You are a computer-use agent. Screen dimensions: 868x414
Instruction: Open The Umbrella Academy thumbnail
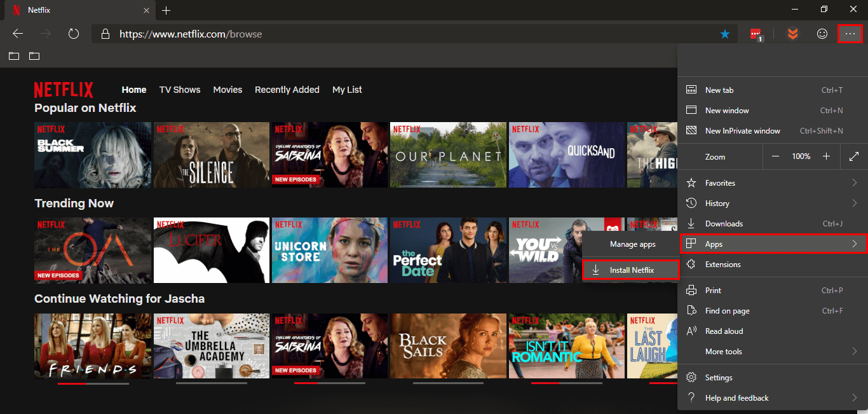point(212,346)
